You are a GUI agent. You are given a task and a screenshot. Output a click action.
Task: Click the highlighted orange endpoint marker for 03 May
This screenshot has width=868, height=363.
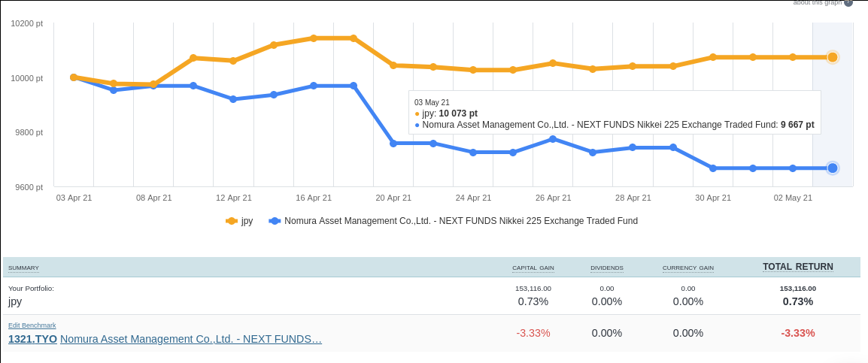[x=833, y=57]
